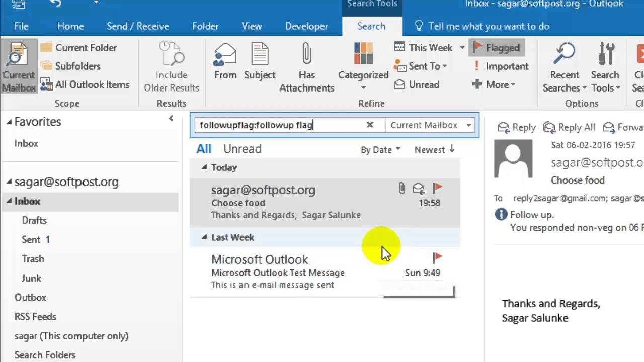Switch to Folder tab
The height and width of the screenshot is (362, 644).
tap(205, 26)
